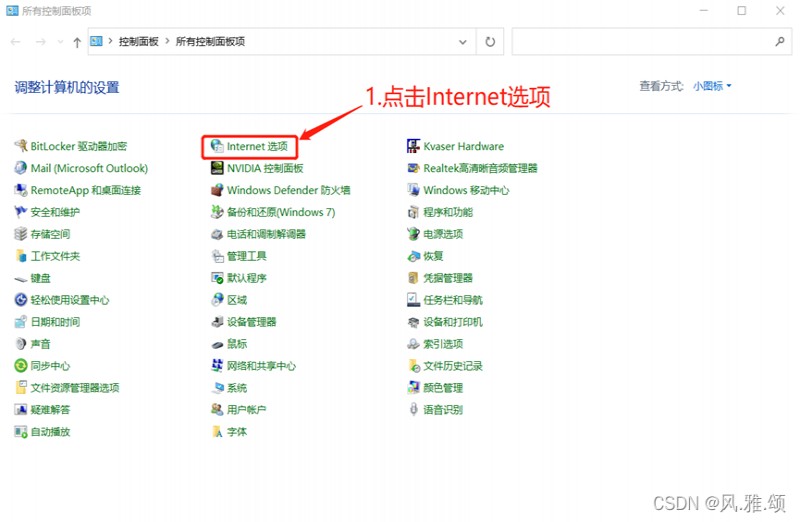
Task: Open the Internet 选项 globe icon
Action: (217, 146)
